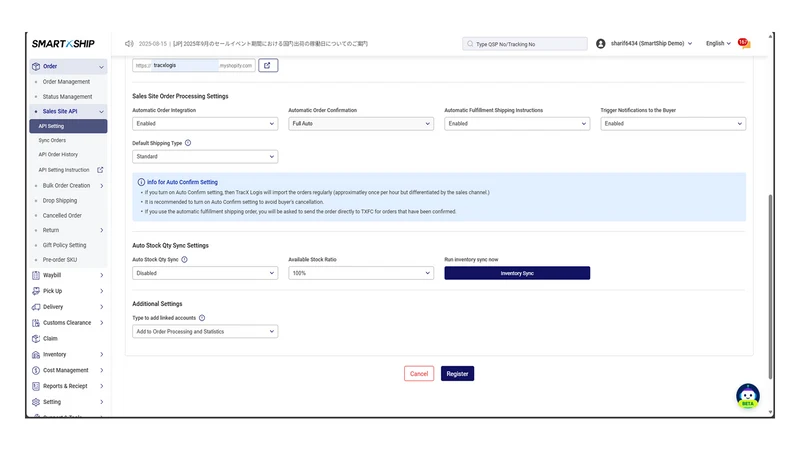Collapse the Order menu section
Screen dimensions: 800x450
[x=101, y=67]
